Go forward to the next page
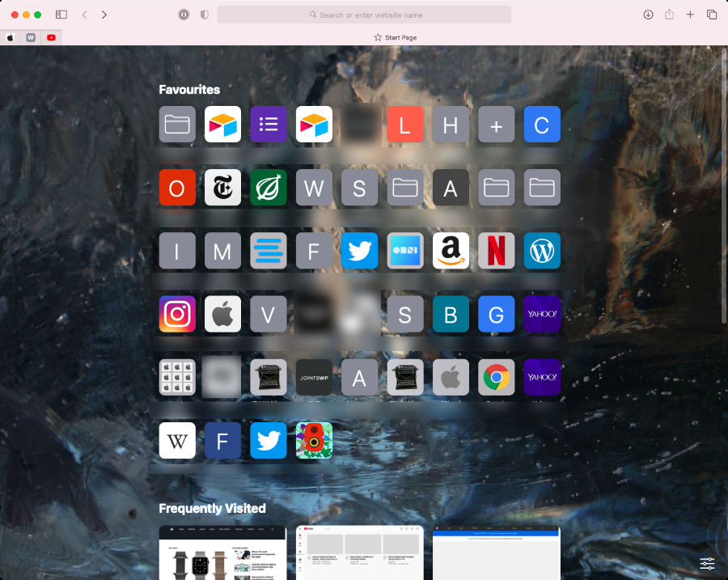 (x=104, y=15)
